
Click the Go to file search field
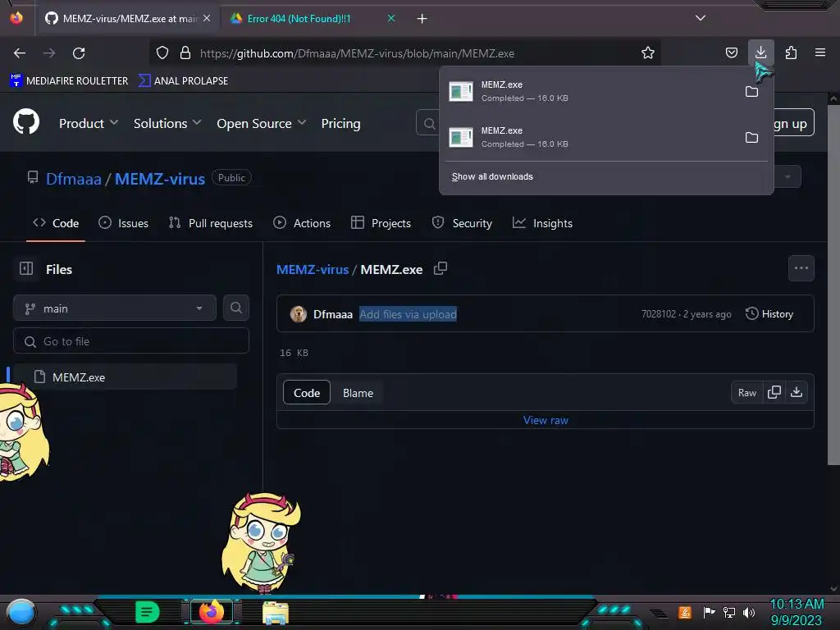pos(131,341)
